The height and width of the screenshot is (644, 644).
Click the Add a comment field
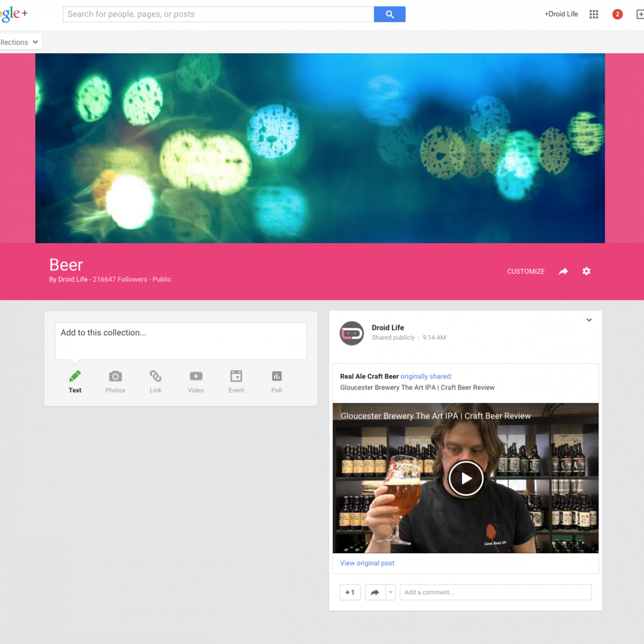496,592
